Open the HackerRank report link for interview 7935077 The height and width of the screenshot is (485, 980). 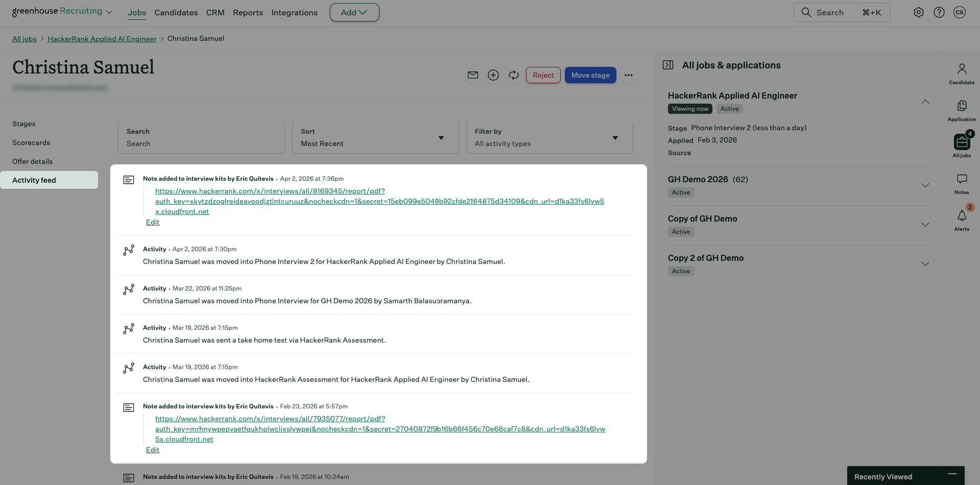380,429
